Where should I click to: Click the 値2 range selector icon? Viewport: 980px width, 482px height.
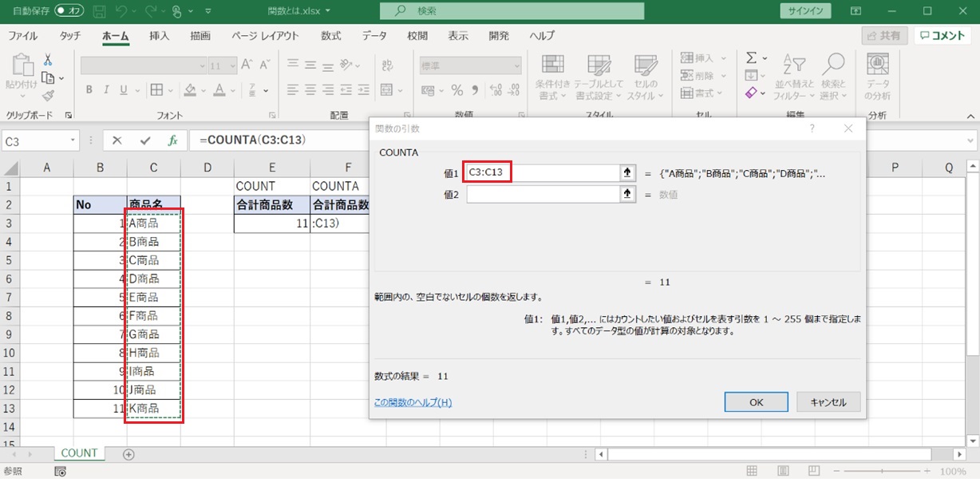[x=627, y=194]
